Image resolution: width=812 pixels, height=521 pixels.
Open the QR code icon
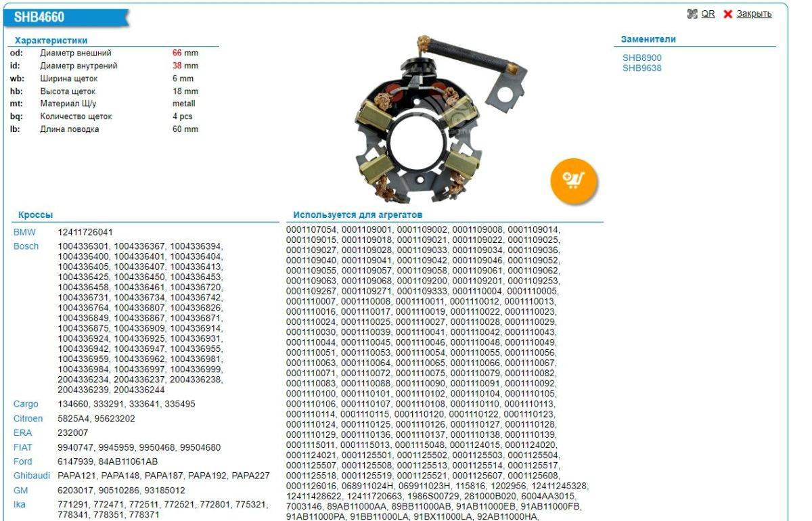692,14
